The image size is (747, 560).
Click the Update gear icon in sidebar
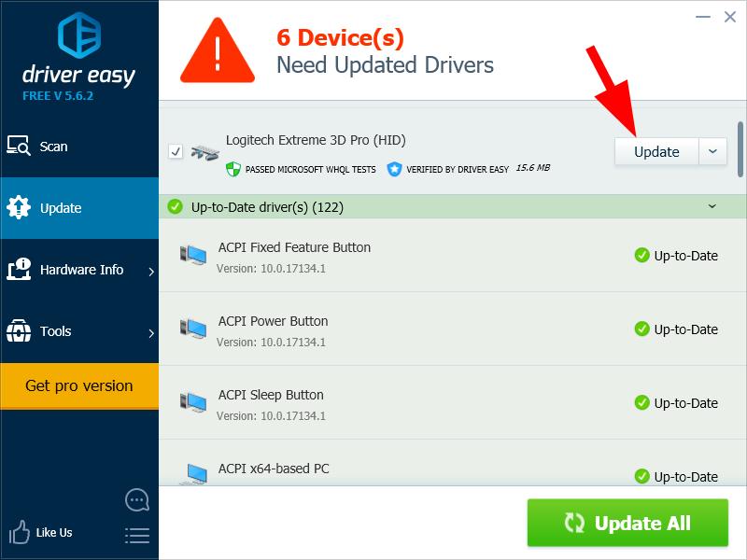tap(19, 207)
